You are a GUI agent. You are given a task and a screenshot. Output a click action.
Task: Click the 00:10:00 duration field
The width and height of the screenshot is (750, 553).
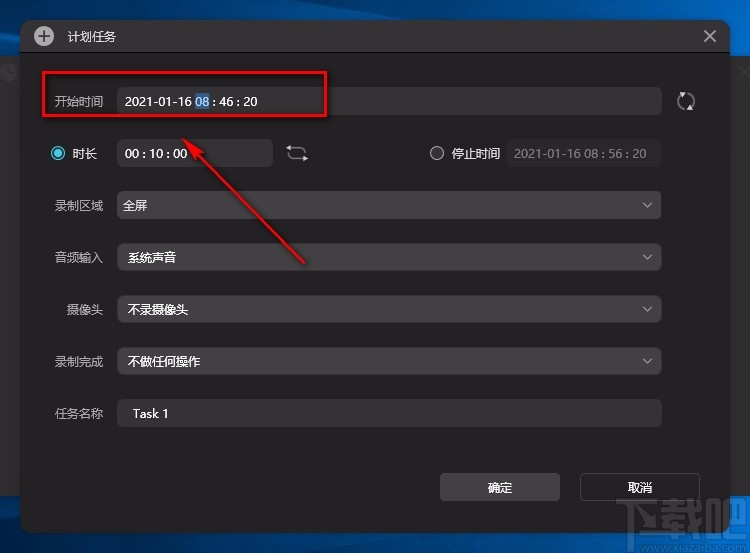tap(195, 153)
